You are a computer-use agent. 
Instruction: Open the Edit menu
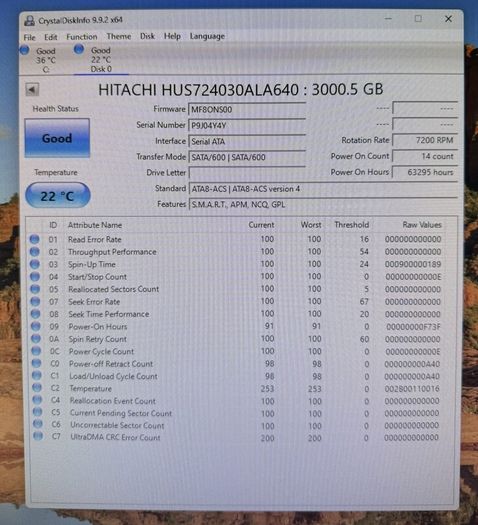[x=51, y=37]
